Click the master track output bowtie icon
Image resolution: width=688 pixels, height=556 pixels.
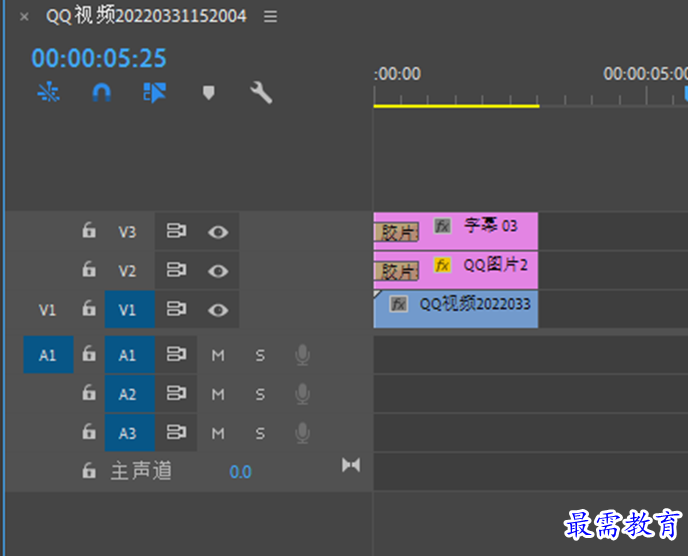(x=351, y=465)
